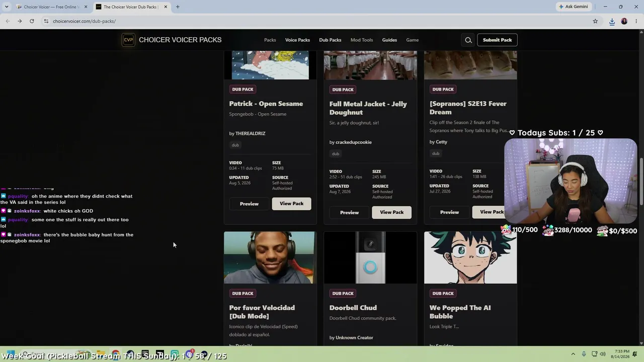Open the Guides nav item
The image size is (644, 362).
click(389, 40)
